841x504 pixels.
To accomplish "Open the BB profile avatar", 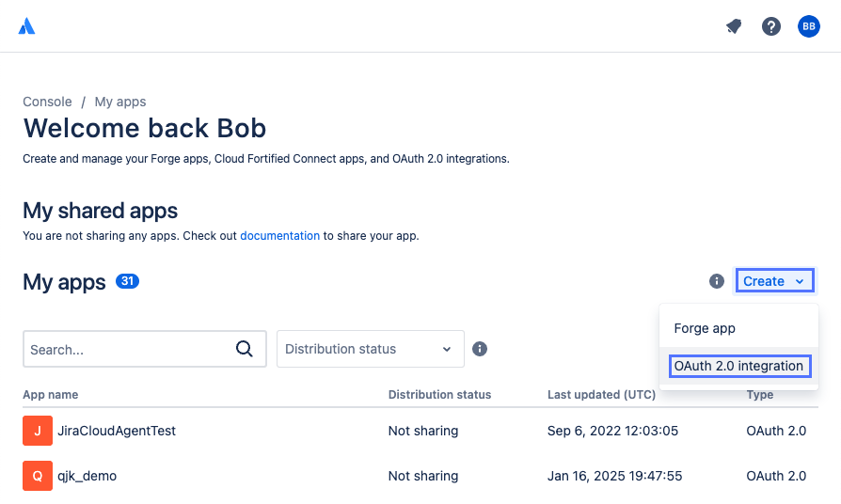I will (x=809, y=26).
